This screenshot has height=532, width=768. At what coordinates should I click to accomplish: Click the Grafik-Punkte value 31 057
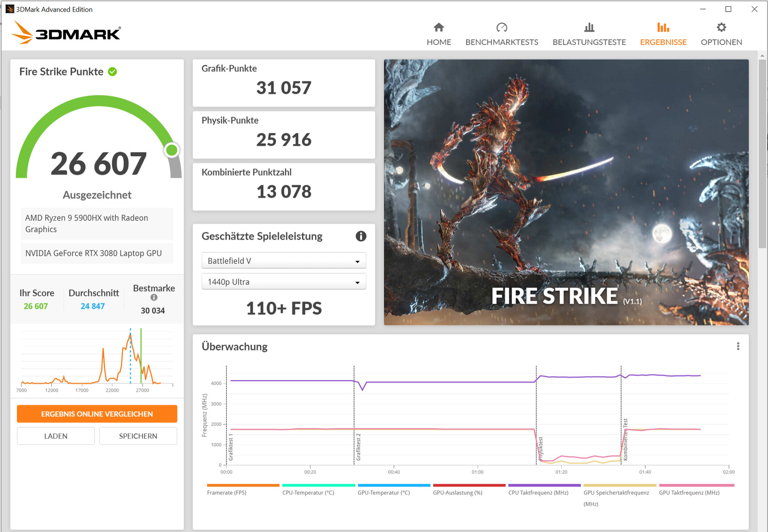(x=284, y=88)
